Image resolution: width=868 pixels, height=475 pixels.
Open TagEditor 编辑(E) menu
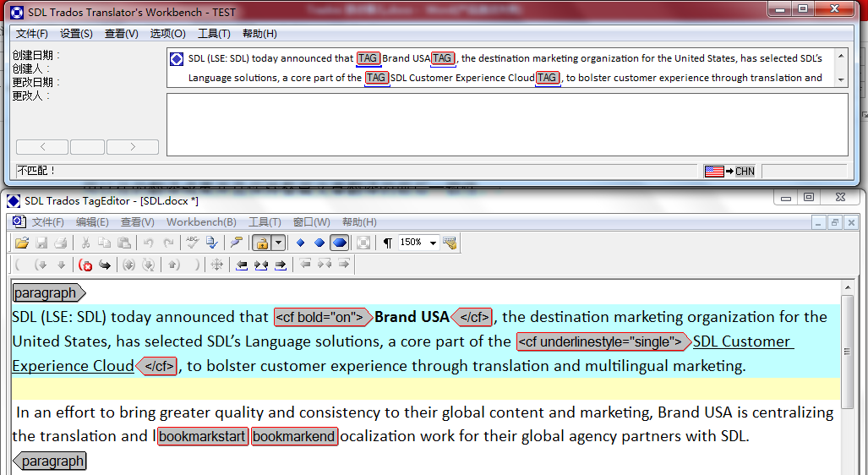[92, 222]
